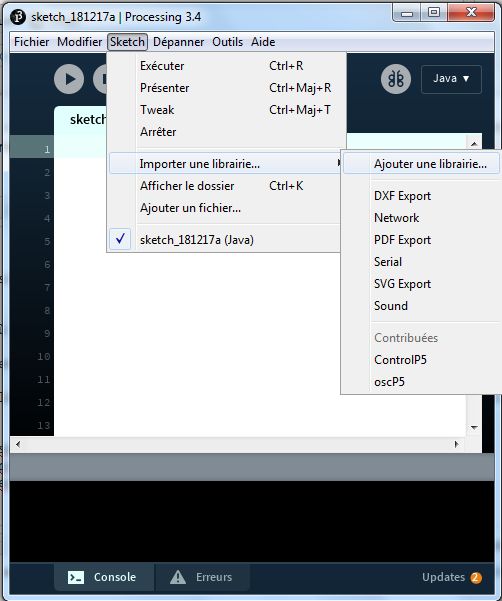
Task: Click the horizontal scroll left arrow
Action: [18, 444]
